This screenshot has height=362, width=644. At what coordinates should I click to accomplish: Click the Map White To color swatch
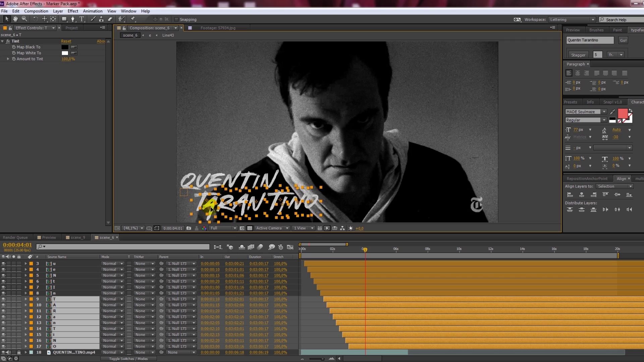click(x=65, y=53)
